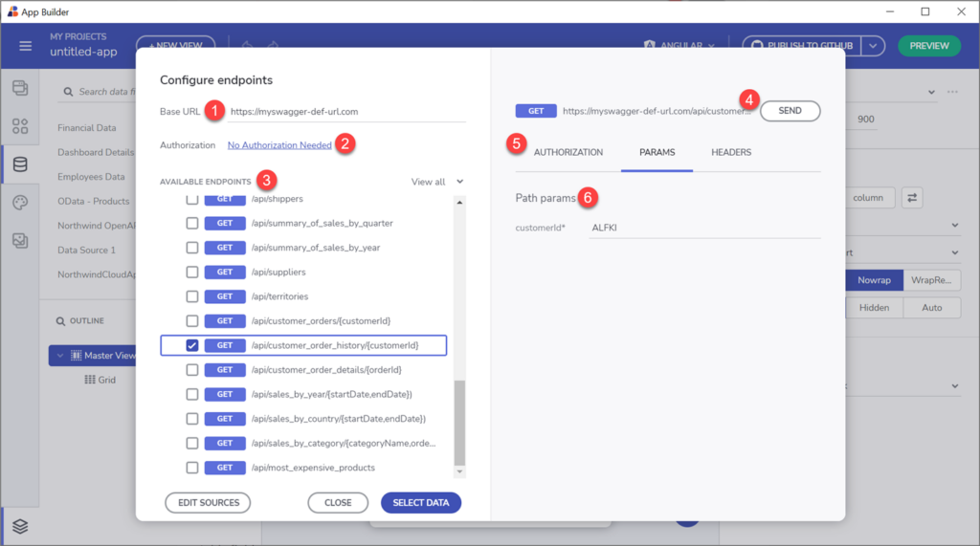Click the Send request button

pos(790,111)
